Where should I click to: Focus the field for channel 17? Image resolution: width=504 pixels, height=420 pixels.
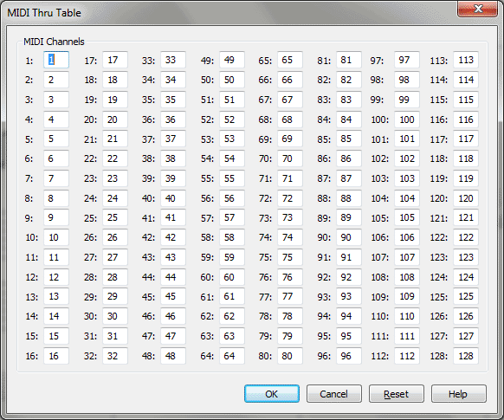115,60
